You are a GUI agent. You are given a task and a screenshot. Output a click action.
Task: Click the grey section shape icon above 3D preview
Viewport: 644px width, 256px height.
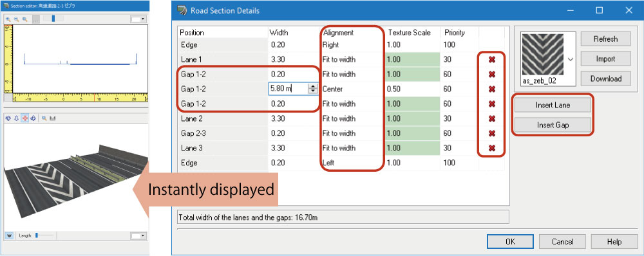coord(53,118)
